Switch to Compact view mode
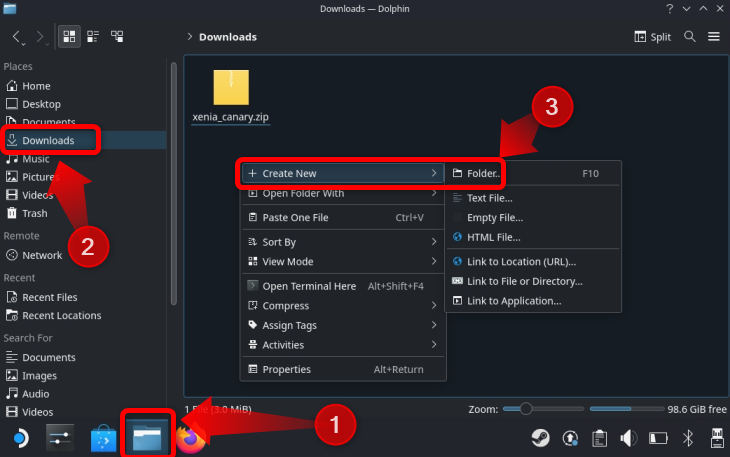 tap(93, 36)
